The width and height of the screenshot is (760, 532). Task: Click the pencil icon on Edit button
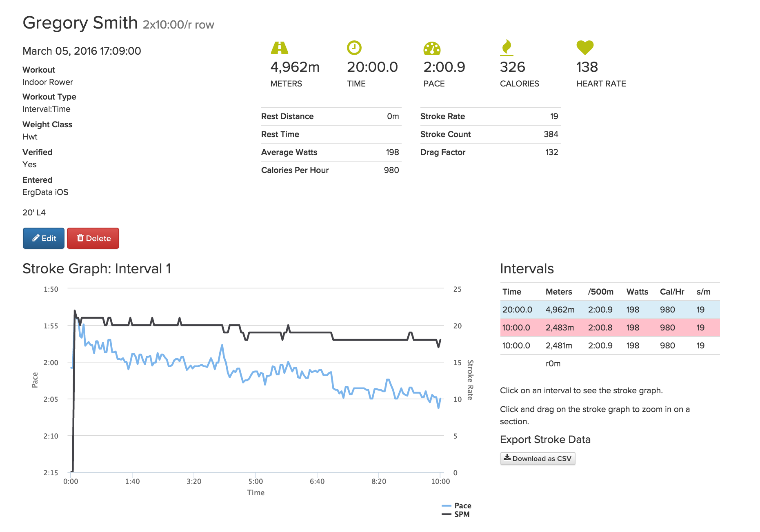pos(36,238)
